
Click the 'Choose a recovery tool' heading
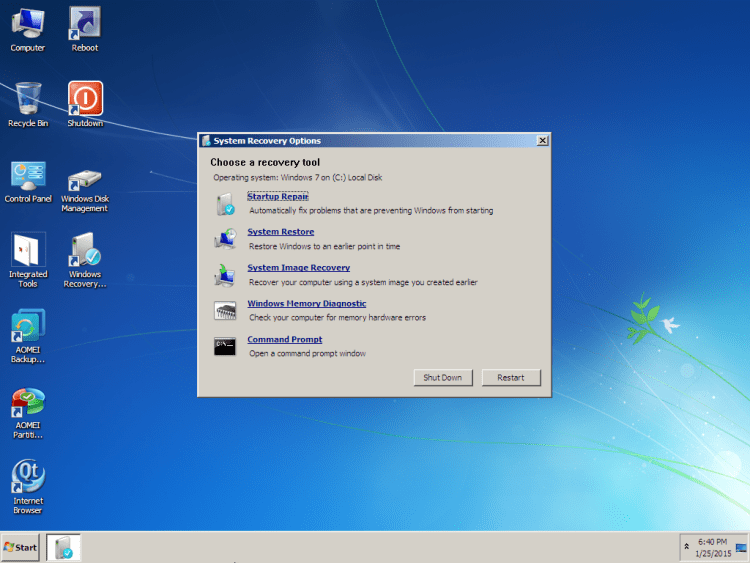(265, 163)
